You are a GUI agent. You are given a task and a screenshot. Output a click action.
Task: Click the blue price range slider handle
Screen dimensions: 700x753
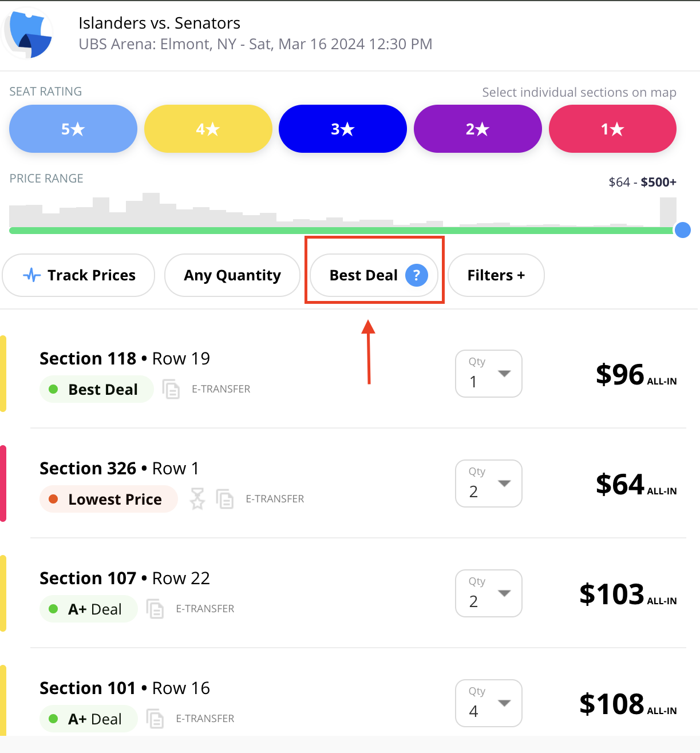(x=682, y=230)
